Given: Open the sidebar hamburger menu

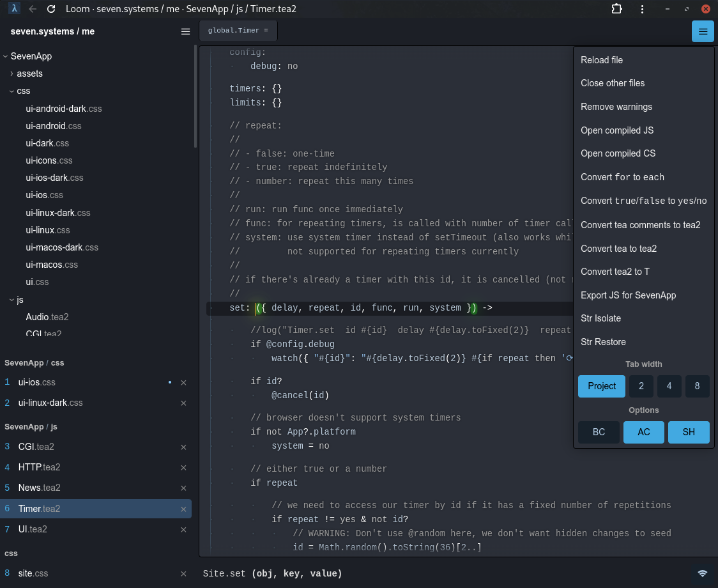Looking at the screenshot, I should coord(185,31).
